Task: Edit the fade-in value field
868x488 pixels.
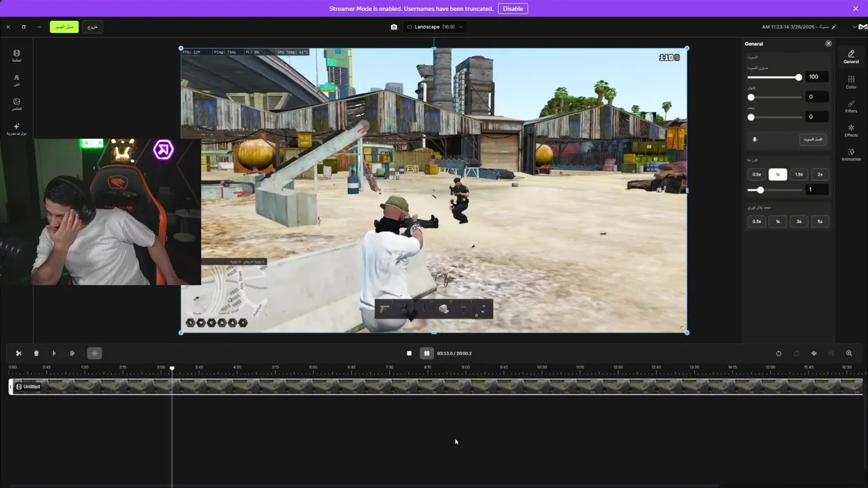Action: (x=816, y=97)
